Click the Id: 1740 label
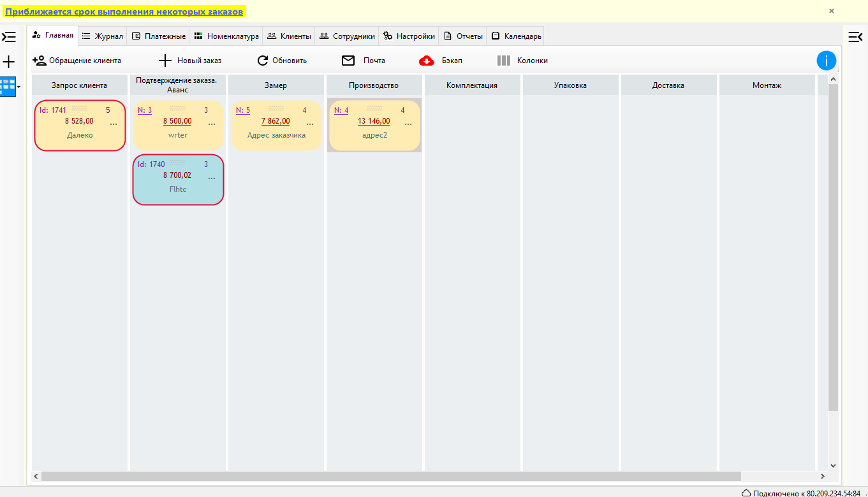The width and height of the screenshot is (868, 497). click(x=151, y=164)
